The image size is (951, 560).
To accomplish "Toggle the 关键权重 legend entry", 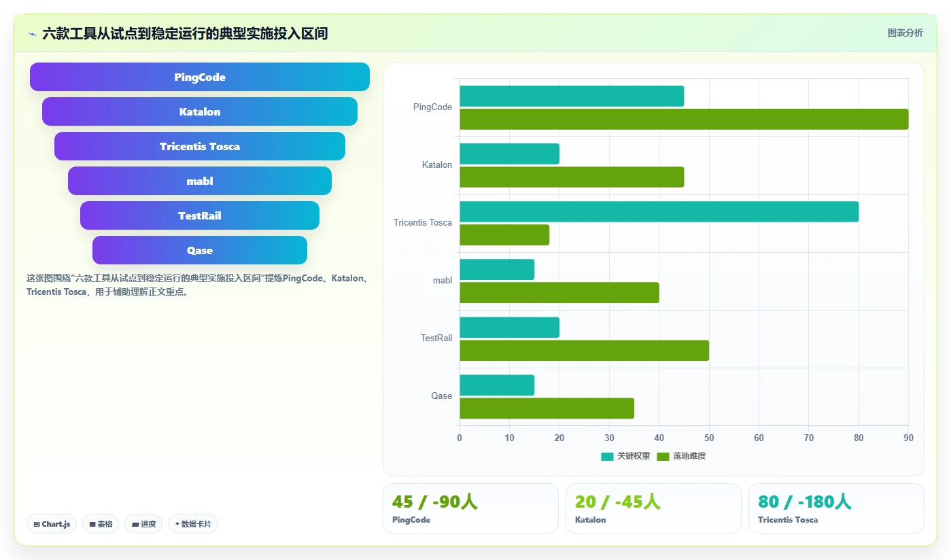I will point(625,456).
